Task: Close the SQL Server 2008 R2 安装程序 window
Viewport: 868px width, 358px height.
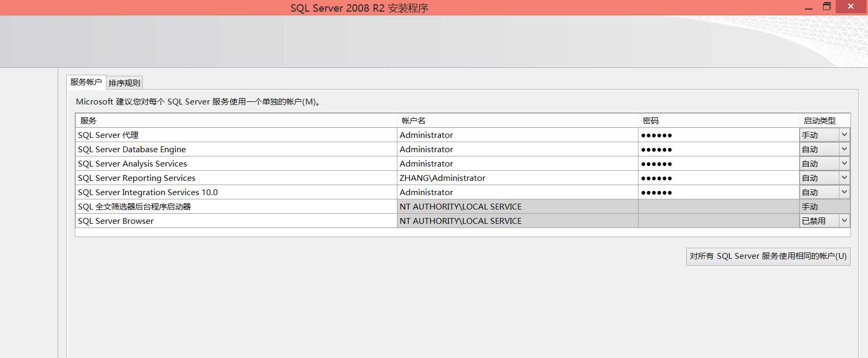Action: [x=851, y=7]
